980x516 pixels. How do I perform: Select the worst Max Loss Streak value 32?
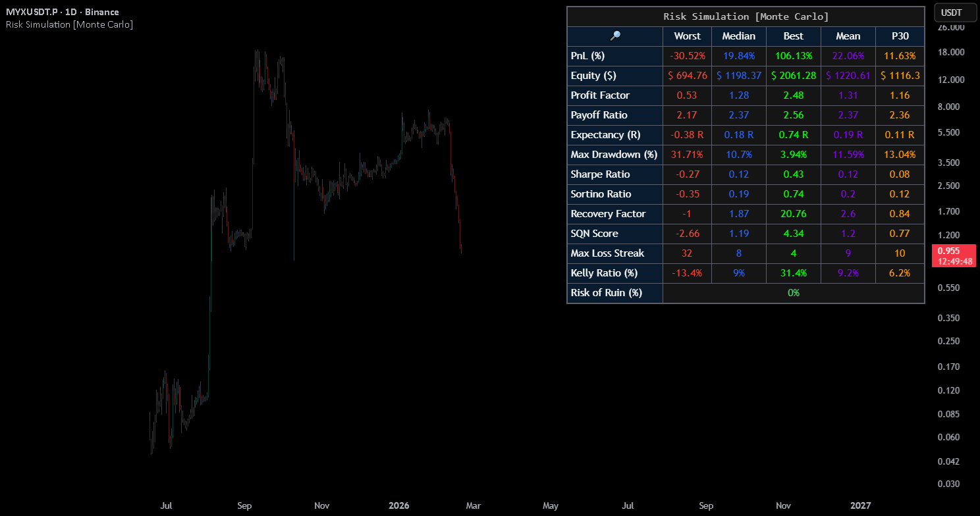coord(688,253)
